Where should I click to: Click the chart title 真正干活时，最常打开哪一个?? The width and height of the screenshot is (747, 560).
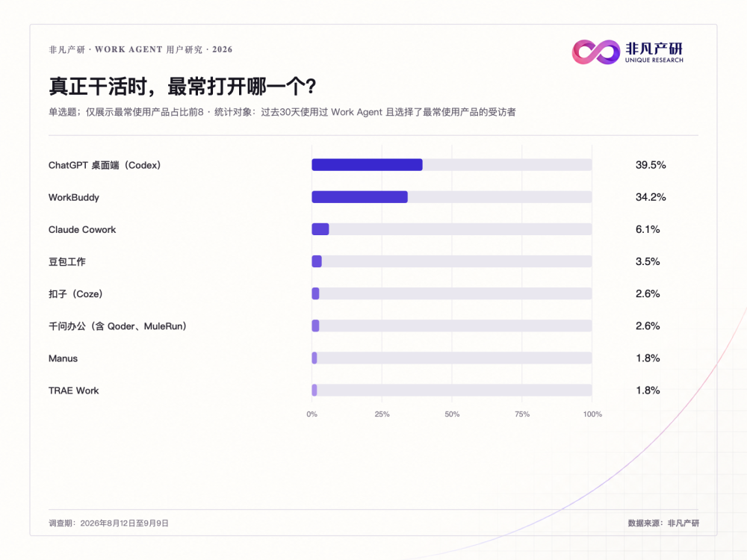(182, 86)
